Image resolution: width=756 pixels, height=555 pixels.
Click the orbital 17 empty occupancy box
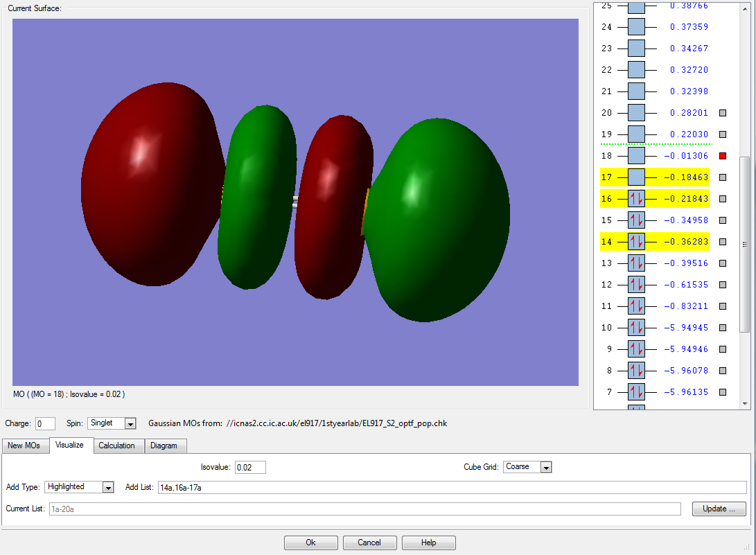[636, 177]
